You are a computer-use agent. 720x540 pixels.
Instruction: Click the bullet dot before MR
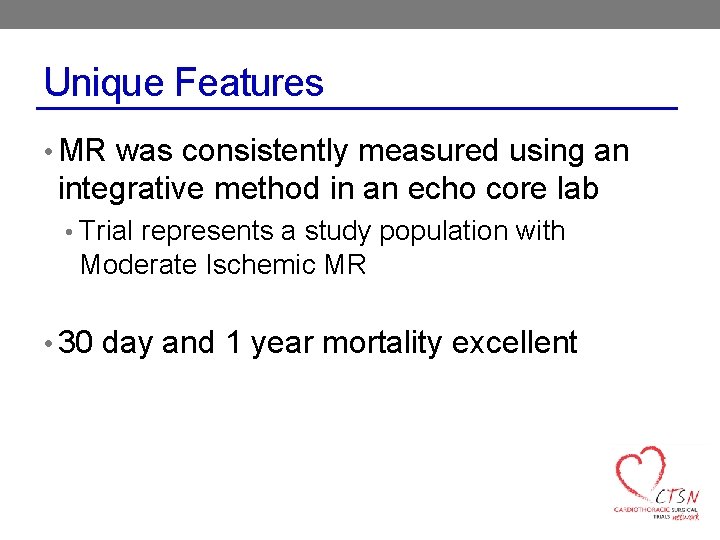tap(50, 153)
